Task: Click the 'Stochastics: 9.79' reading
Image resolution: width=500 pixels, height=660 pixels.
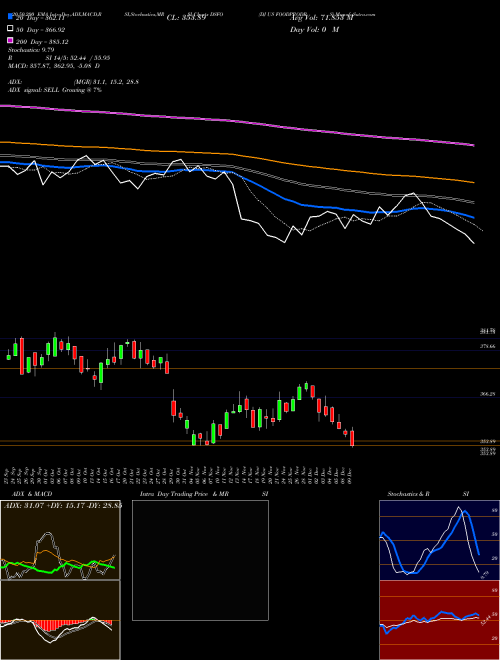Action: [x=31, y=50]
